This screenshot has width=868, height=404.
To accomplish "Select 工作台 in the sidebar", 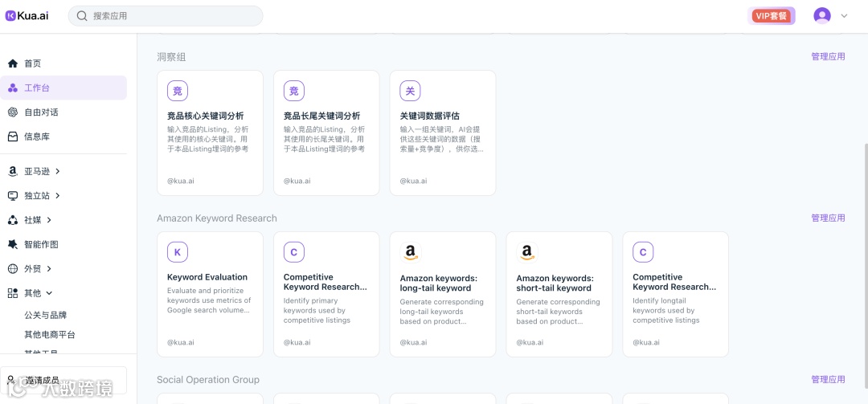I will 63,88.
